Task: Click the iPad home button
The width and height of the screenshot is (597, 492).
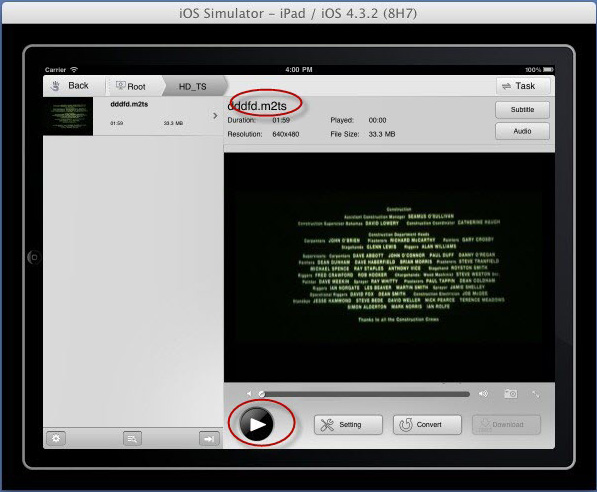Action: coord(34,257)
